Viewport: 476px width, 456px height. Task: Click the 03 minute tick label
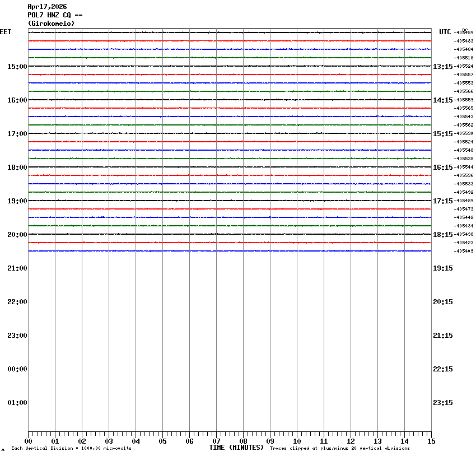[109, 441]
